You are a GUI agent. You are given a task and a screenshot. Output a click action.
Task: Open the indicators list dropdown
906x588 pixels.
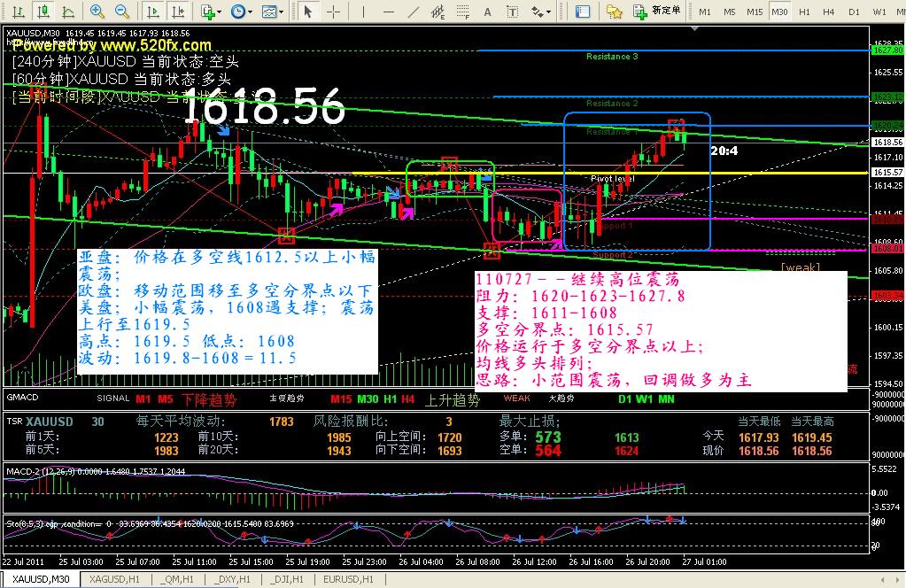[211, 12]
